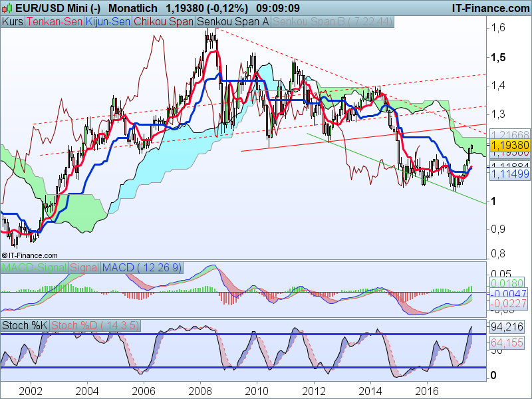Click the 1,6 price axis value
This screenshot has height=399, width=532.
[x=498, y=27]
